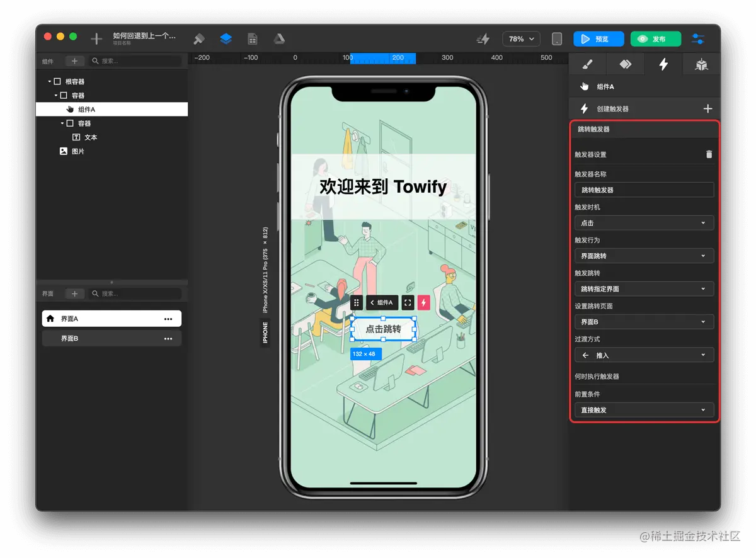The image size is (756, 558).
Task: Click the green 发布 publish button
Action: (656, 39)
